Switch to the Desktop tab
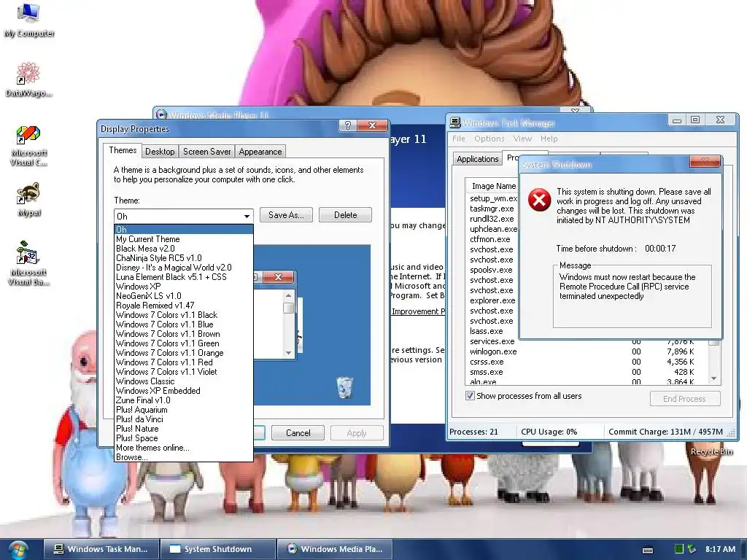Viewport: 747px width, 560px height. pos(160,152)
